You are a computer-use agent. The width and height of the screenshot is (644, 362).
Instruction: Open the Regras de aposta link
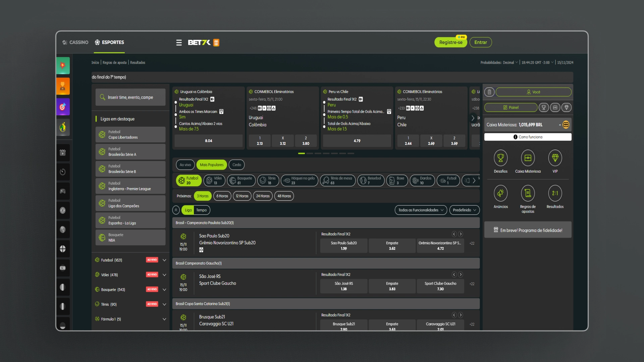(x=114, y=63)
